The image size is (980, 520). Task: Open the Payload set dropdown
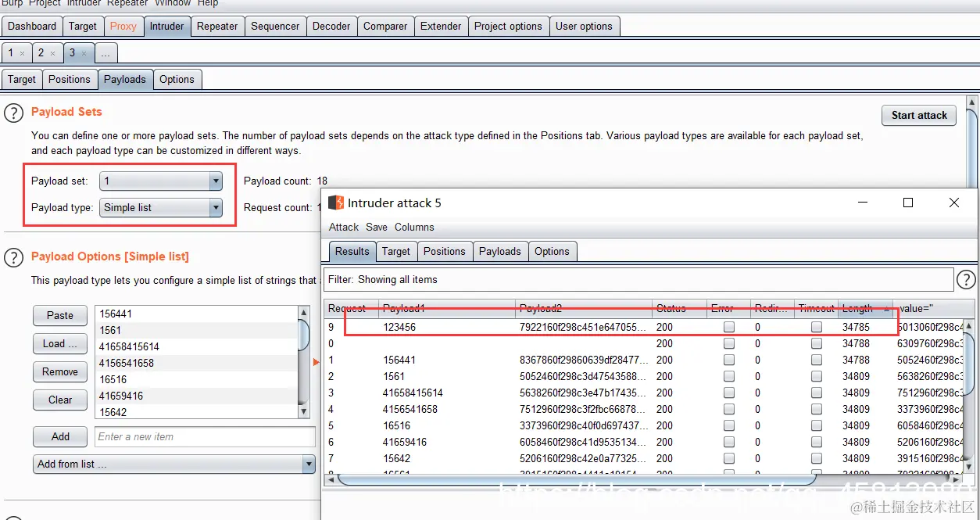point(161,181)
